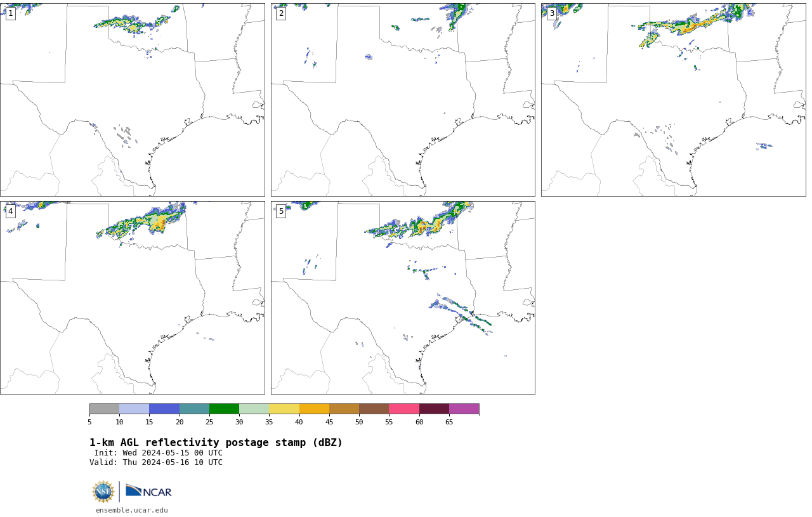Select the pink 55-60 dBZ swatch
The width and height of the screenshot is (812, 517).
pyautogui.click(x=404, y=409)
